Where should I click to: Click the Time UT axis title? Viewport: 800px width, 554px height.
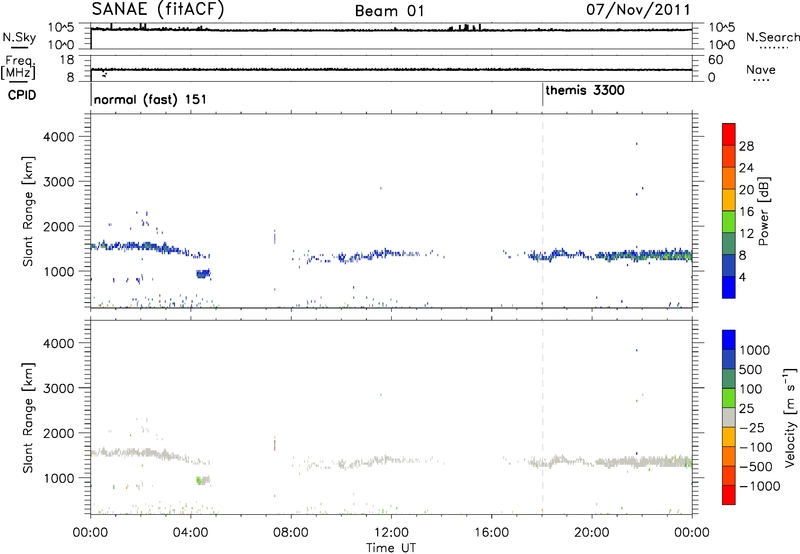point(391,548)
